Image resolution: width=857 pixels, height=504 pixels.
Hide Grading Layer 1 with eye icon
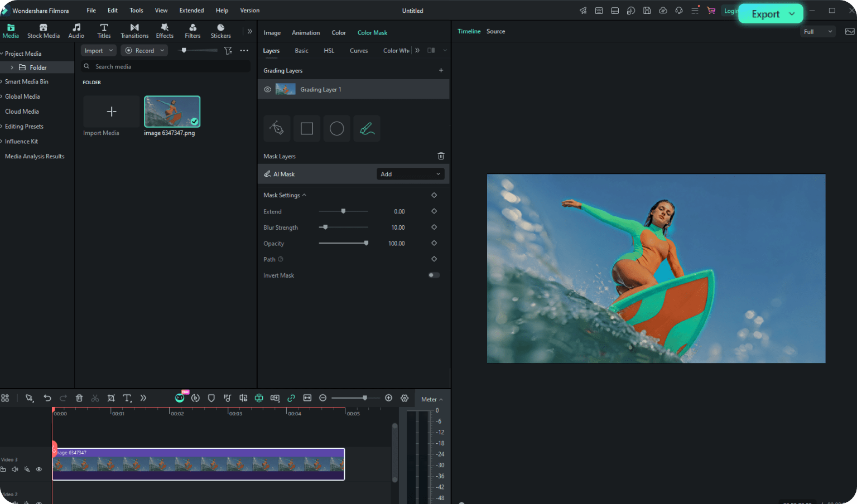click(268, 89)
